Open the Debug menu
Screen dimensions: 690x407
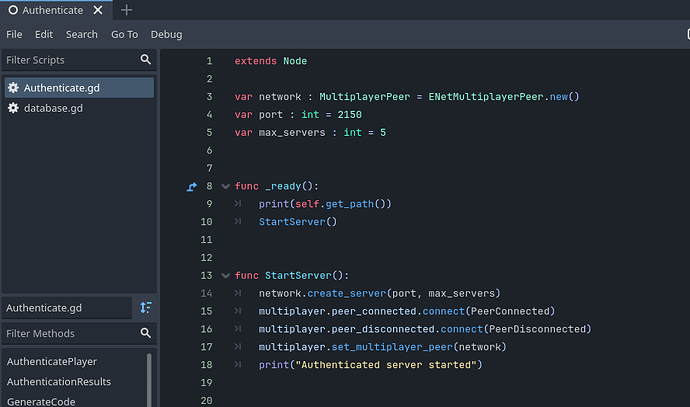coord(166,34)
